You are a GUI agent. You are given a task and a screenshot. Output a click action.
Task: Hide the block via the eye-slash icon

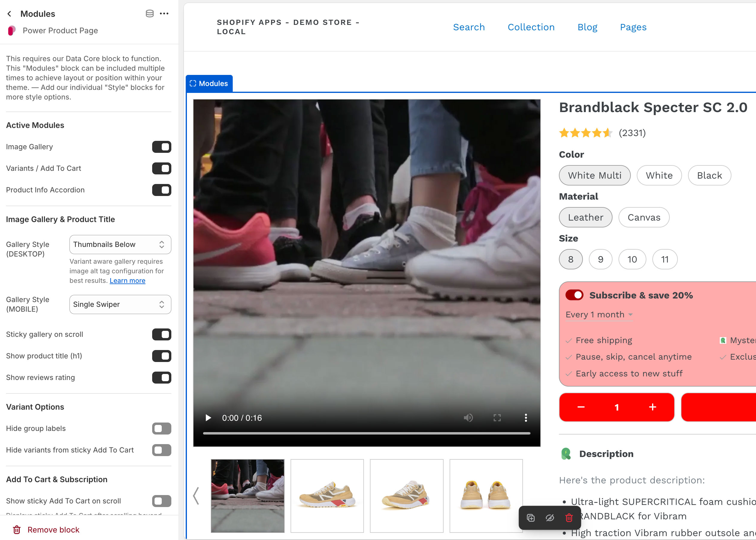coord(550,518)
